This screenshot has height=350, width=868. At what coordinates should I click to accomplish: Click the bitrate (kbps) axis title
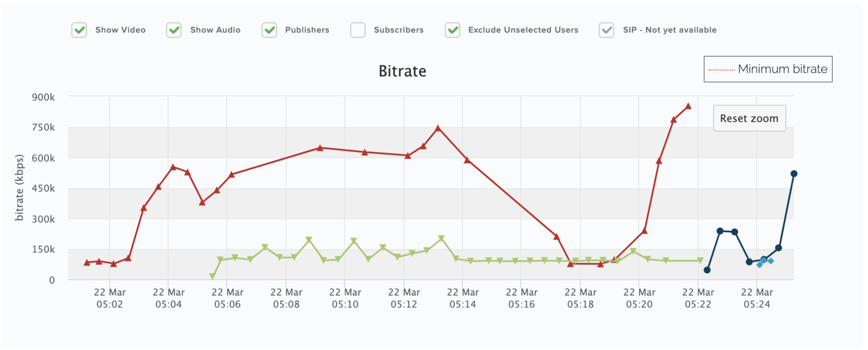pos(19,188)
